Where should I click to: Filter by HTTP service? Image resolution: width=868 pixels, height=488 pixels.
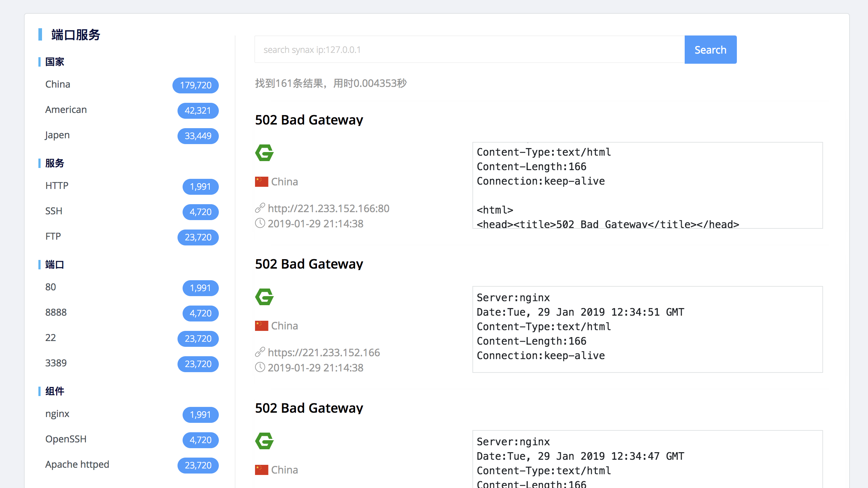[x=57, y=186]
